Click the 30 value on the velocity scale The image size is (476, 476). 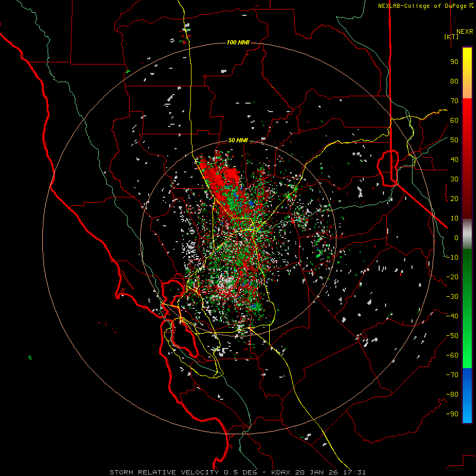pyautogui.click(x=454, y=179)
